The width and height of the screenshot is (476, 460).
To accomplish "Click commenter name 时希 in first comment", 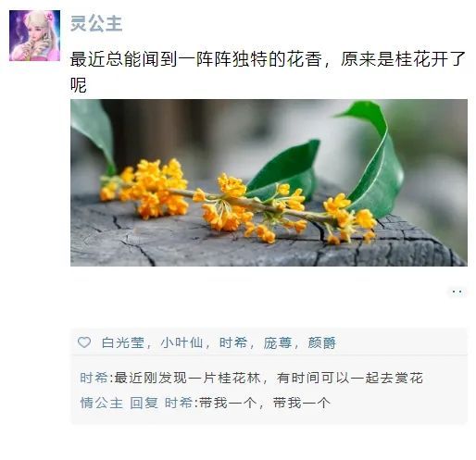I will pyautogui.click(x=94, y=378).
